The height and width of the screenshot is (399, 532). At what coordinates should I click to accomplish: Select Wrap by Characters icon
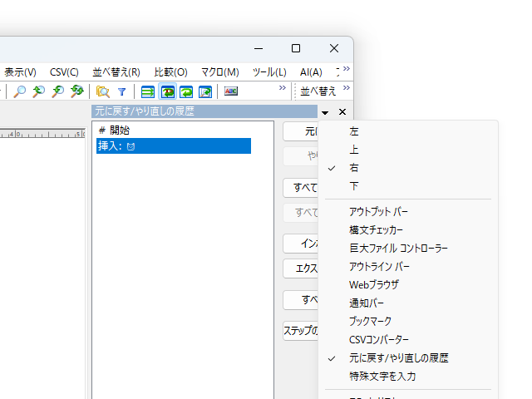point(168,91)
